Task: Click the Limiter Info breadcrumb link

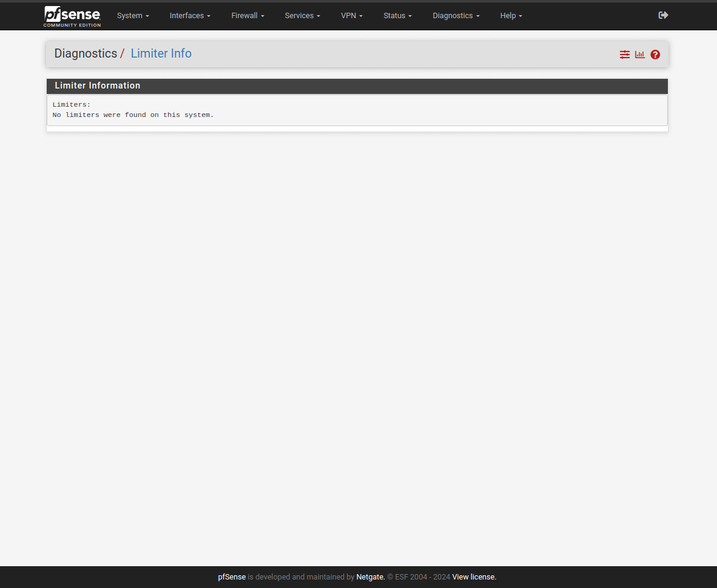Action: [161, 53]
